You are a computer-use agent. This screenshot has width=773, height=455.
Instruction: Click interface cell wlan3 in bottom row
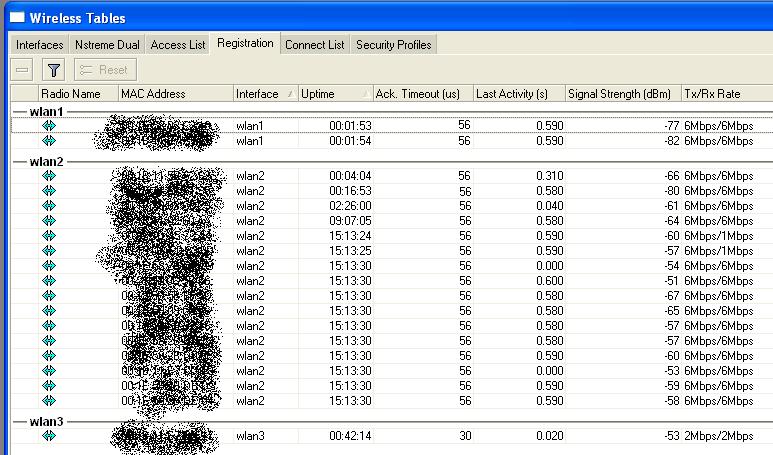pos(250,436)
